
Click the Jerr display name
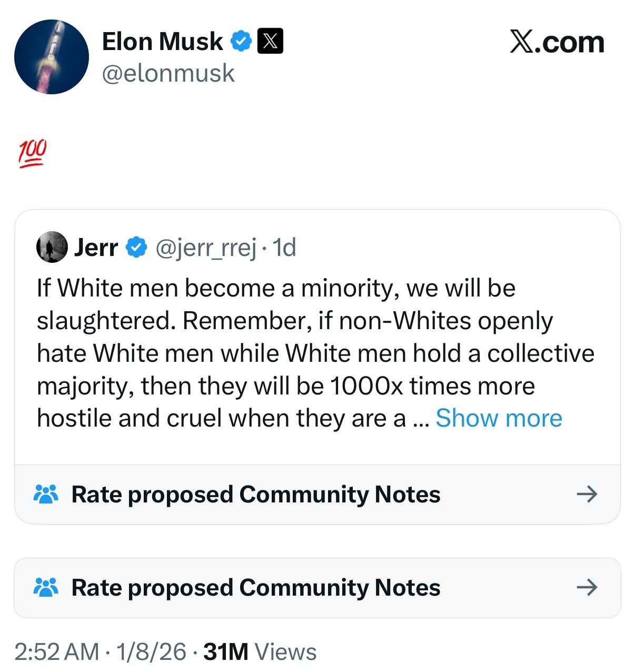pyautogui.click(x=96, y=247)
